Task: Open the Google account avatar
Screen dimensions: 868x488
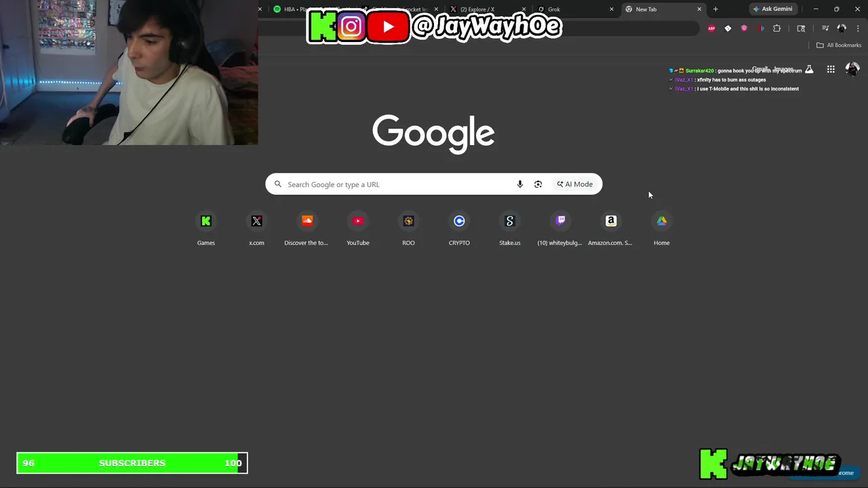Action: click(852, 69)
